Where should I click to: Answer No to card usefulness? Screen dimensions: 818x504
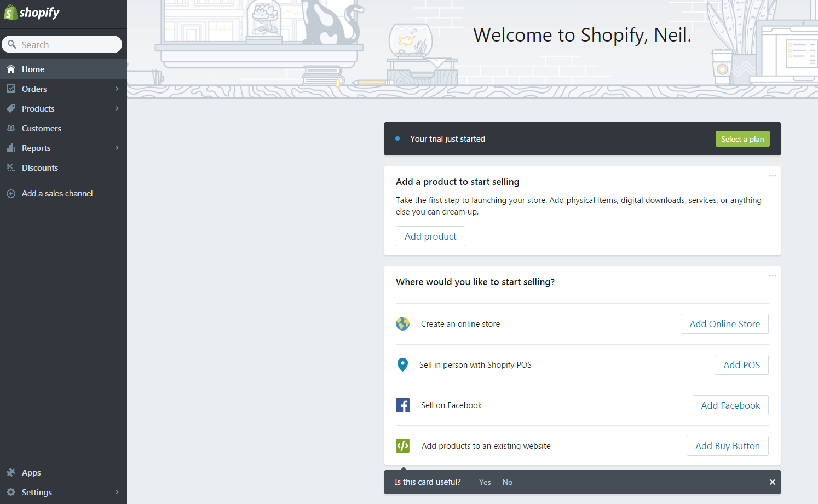508,482
